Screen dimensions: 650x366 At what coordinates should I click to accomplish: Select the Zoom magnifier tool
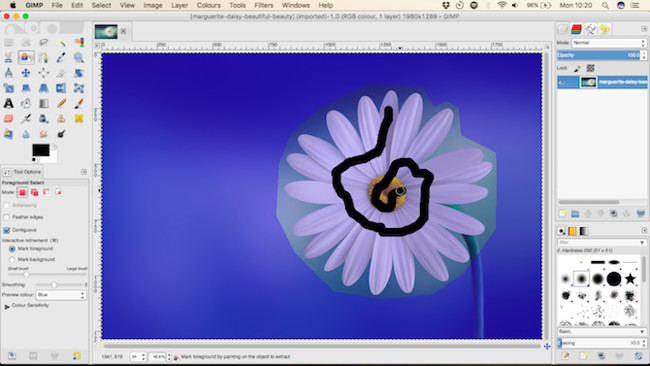79,58
